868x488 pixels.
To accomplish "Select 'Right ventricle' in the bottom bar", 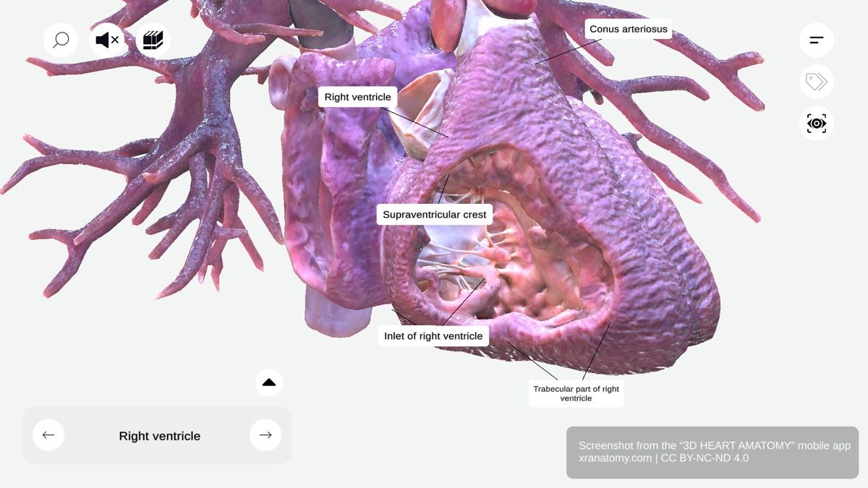I will (160, 435).
